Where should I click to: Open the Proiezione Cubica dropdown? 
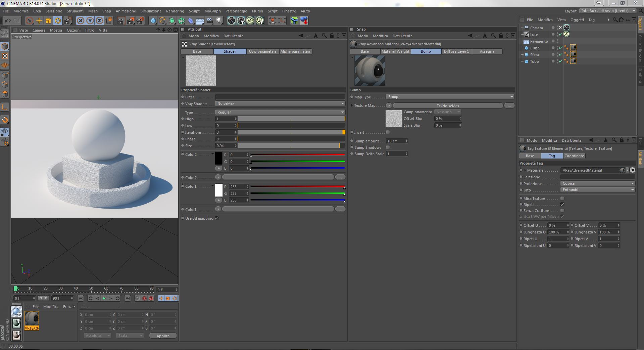(597, 183)
